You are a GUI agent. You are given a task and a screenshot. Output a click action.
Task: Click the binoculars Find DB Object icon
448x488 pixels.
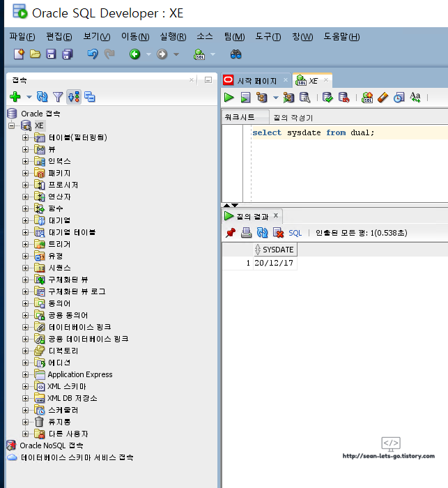(x=235, y=54)
